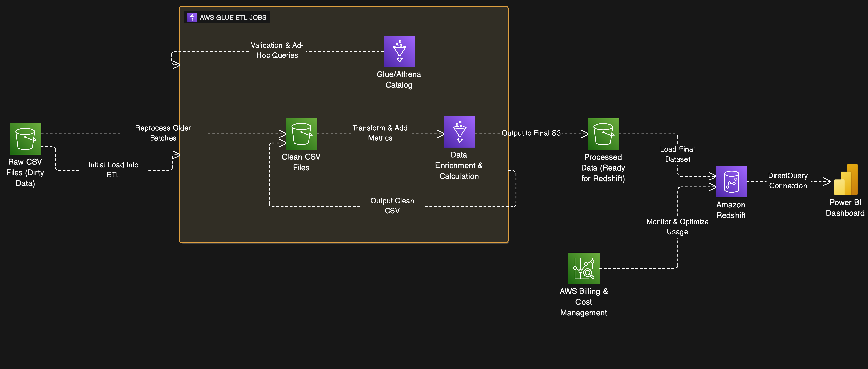Image resolution: width=868 pixels, height=369 pixels.
Task: Click the 'Load Final Dataset' edge label
Action: tap(678, 154)
